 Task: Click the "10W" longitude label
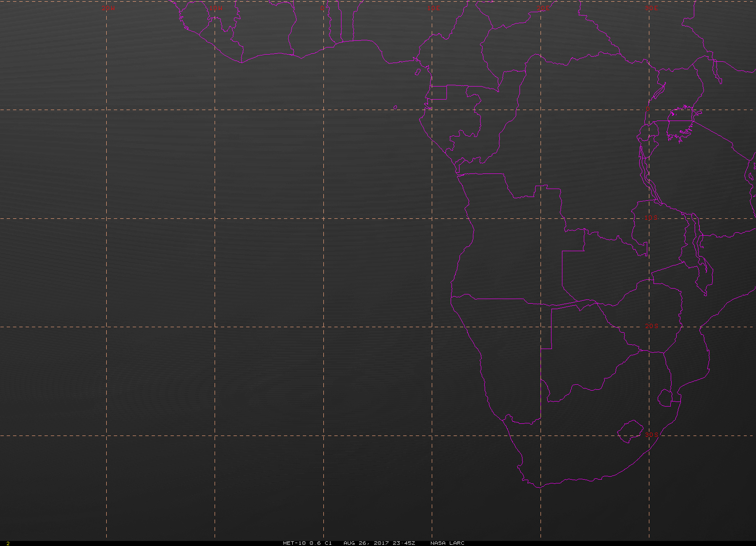216,8
